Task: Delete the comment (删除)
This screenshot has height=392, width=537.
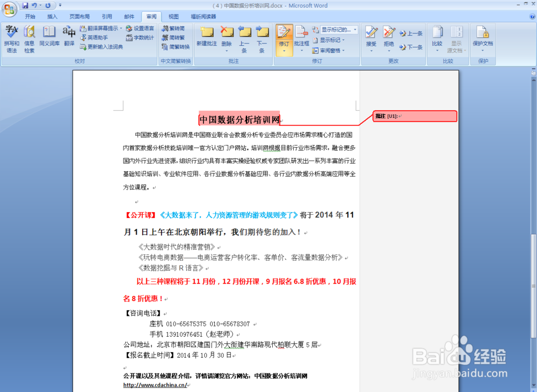Action: 227,34
